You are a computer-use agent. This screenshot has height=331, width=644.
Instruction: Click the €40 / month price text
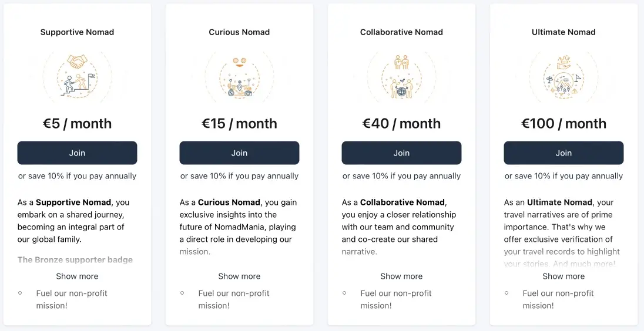[x=401, y=123]
